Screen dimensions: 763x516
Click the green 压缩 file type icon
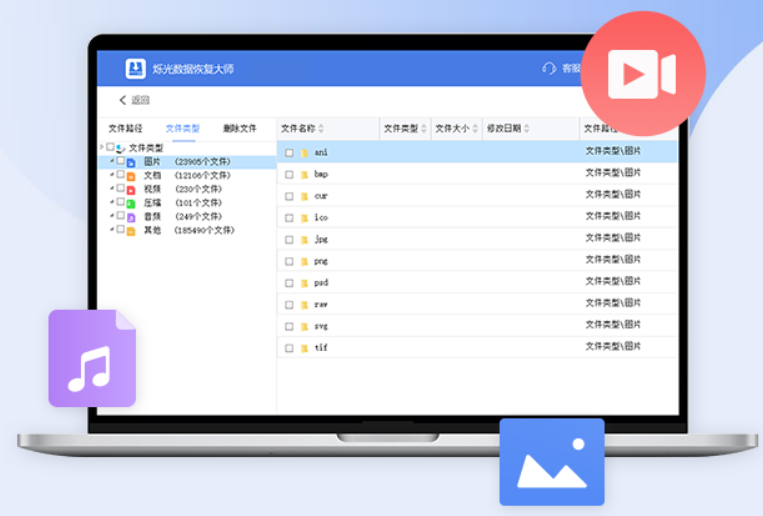pos(131,203)
